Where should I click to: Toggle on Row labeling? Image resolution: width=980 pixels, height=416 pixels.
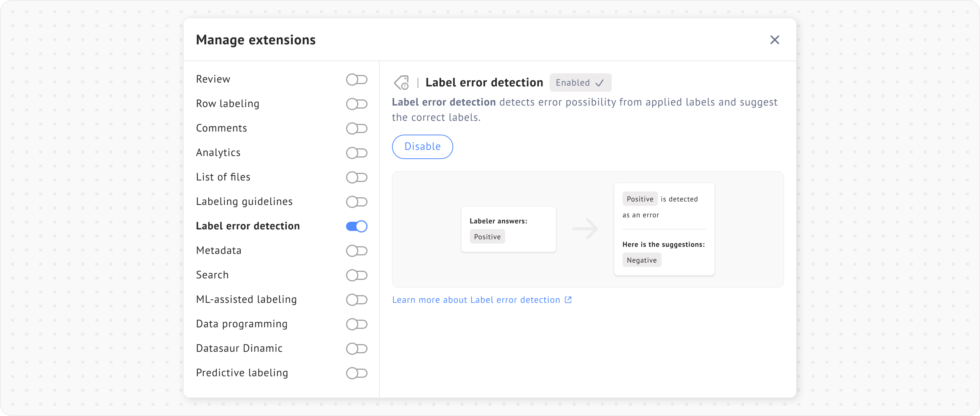point(356,104)
